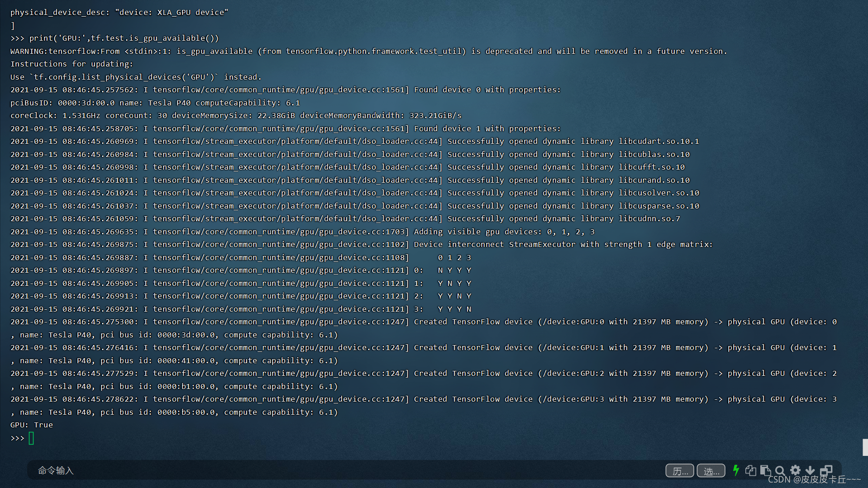Click the 'coreClock: 1.531GHz' text
The image size is (868, 488).
tap(55, 116)
